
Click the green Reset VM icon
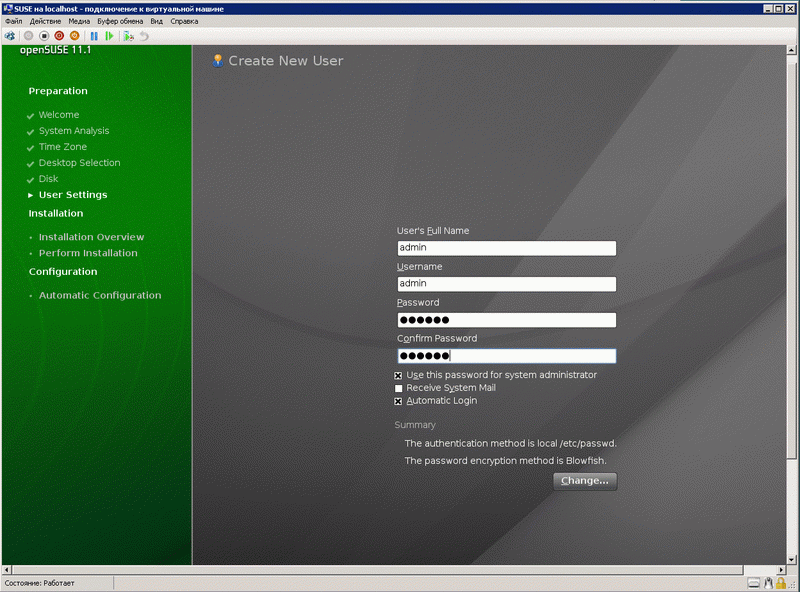pyautogui.click(x=109, y=36)
